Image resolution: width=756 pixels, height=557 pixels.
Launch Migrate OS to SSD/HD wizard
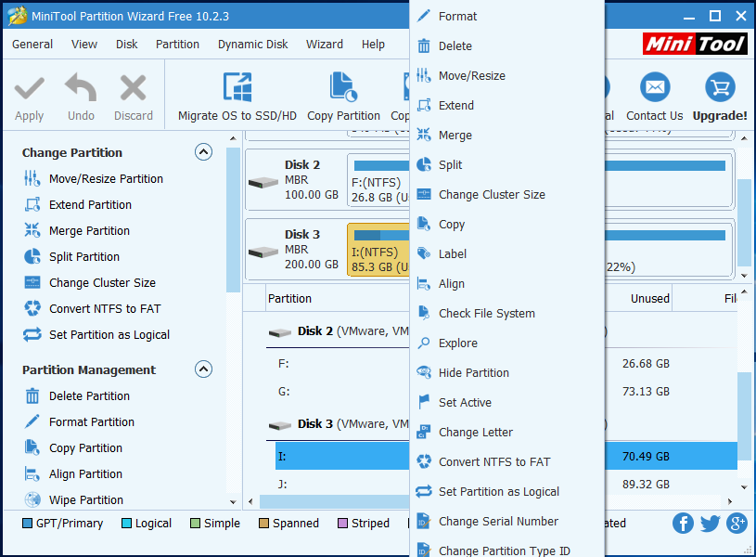[237, 97]
